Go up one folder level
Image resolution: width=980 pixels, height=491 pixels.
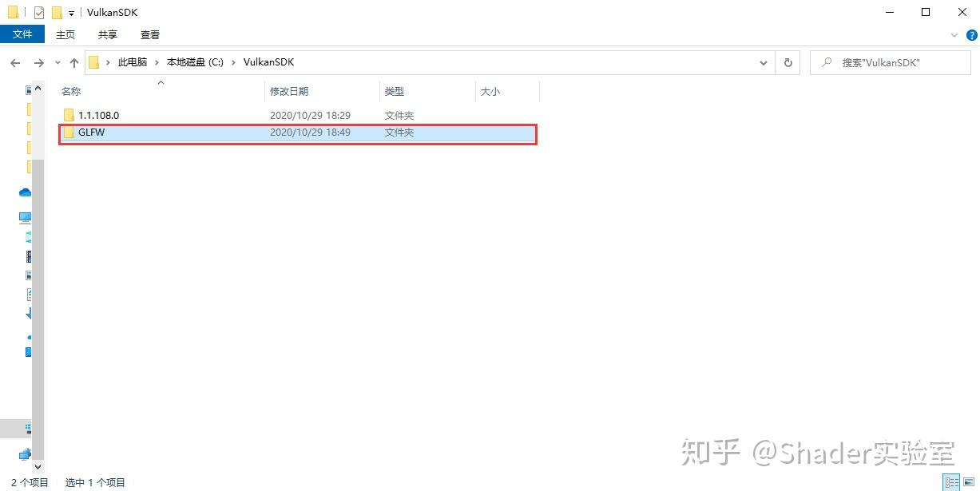coord(74,62)
